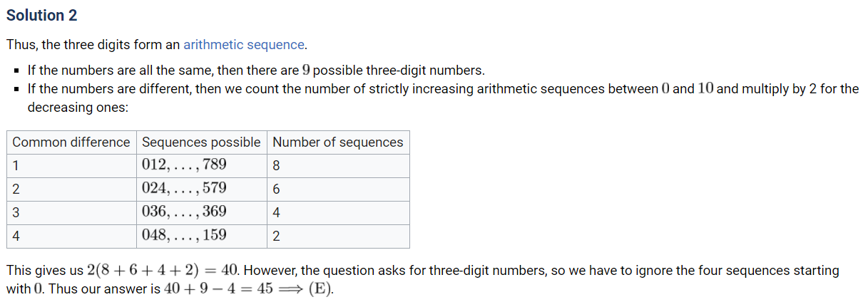Click the 024,...,579 sequence cell

[184, 189]
